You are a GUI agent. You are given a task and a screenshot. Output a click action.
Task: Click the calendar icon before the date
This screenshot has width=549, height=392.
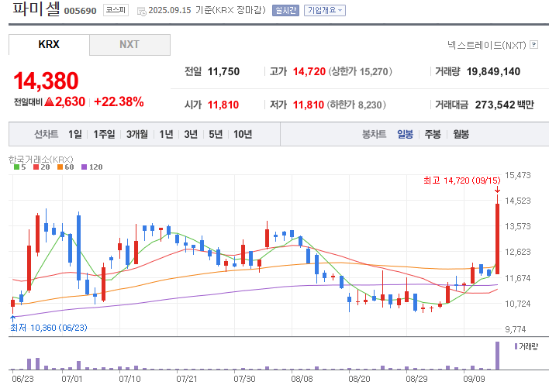141,11
